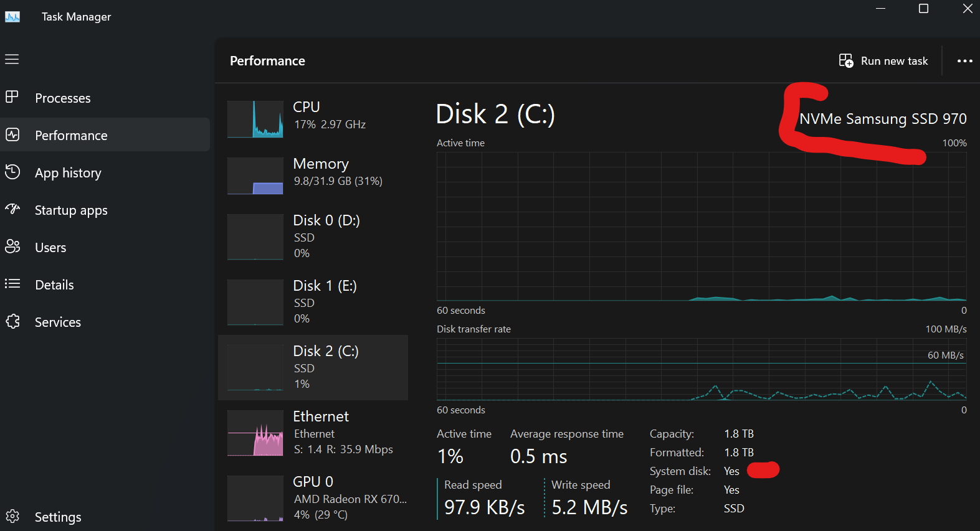Click the Services puzzle icon

(12, 321)
